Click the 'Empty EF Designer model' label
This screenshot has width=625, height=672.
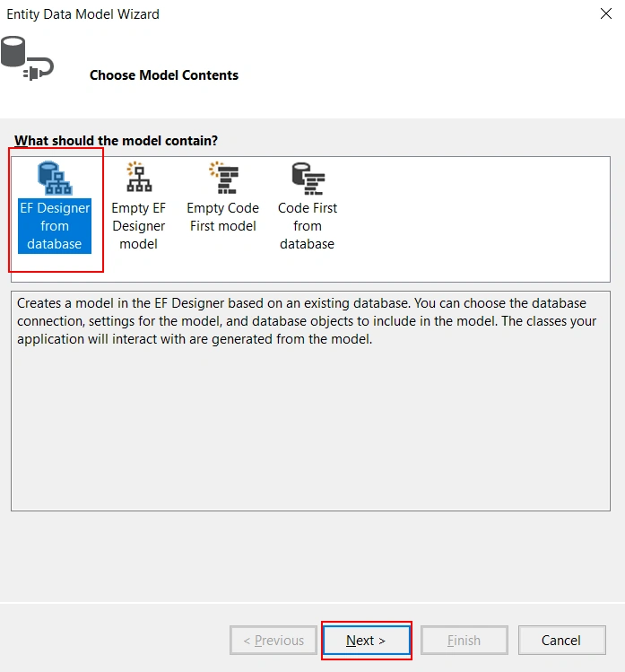pos(138,226)
